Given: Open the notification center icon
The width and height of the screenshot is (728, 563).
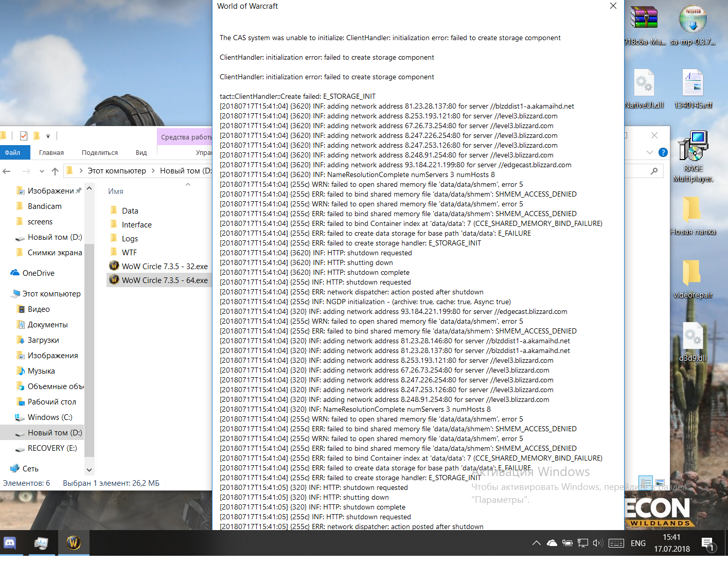Looking at the screenshot, I should [707, 543].
